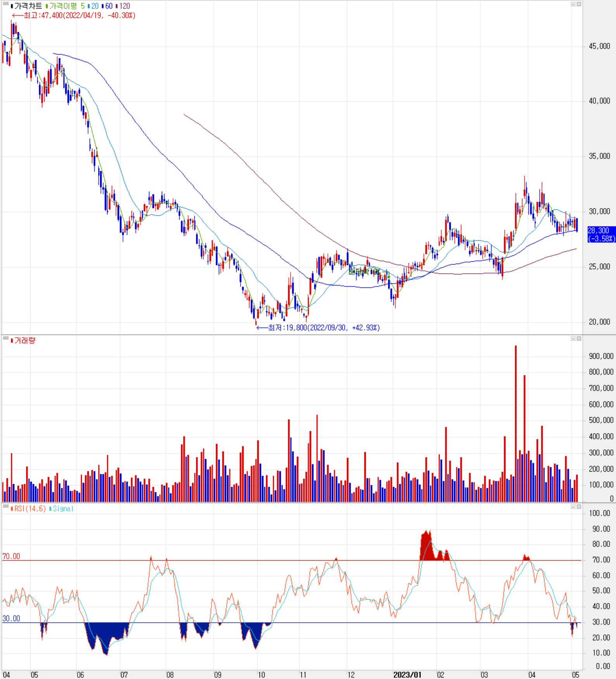The image size is (616, 679).
Task: Select the 가격차트 legend label
Action: [x=26, y=6]
